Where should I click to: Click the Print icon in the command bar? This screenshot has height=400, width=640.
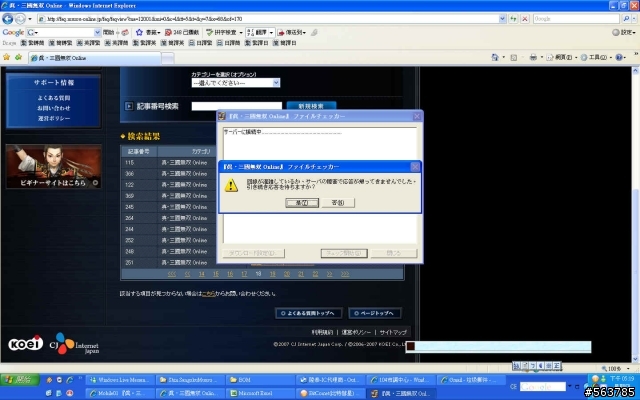pos(533,58)
